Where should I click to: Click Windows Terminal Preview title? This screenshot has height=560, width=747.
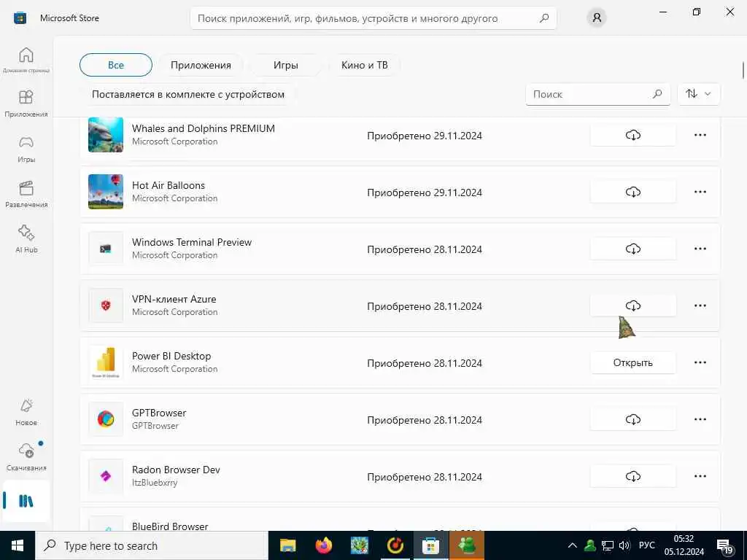click(192, 242)
